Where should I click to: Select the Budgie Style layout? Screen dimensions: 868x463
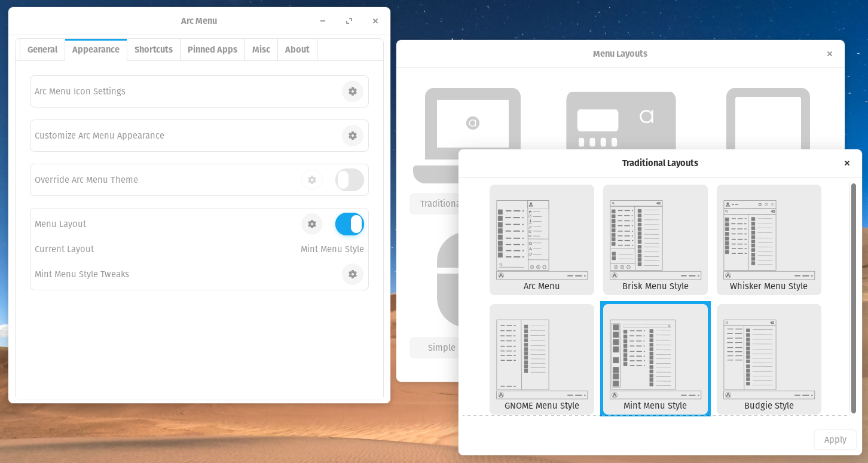pos(769,359)
